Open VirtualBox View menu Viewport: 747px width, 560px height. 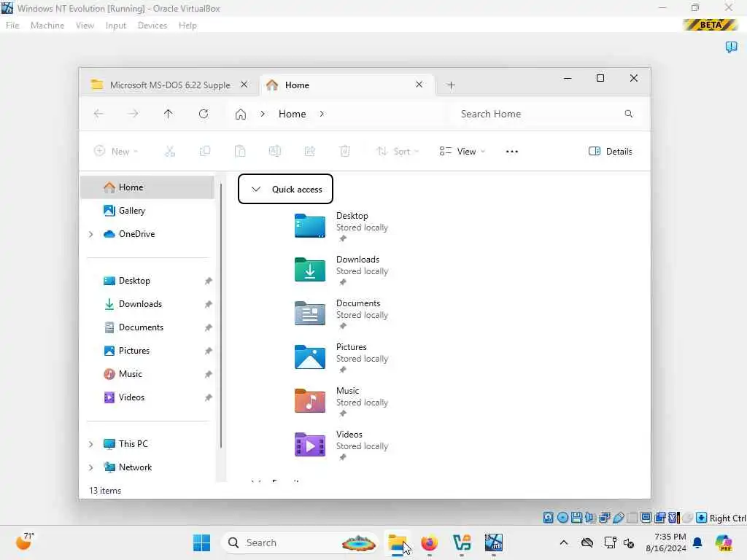[85, 26]
